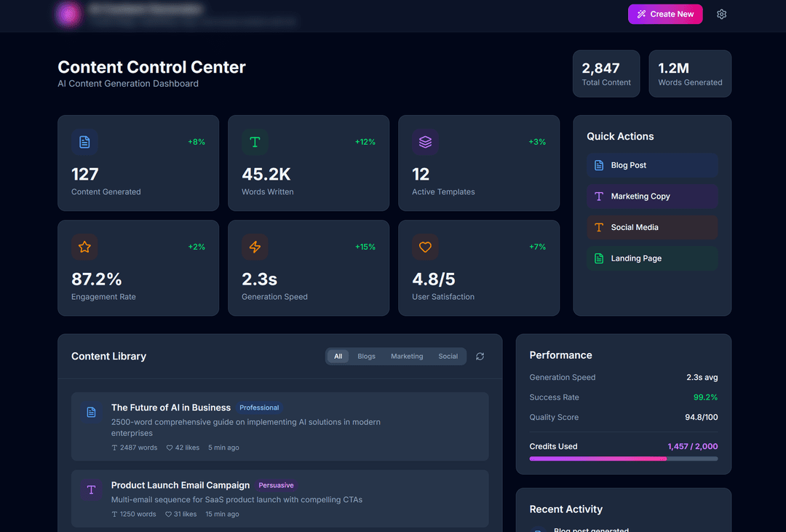The image size is (786, 532).
Task: Click the purple avatar logo in header
Action: click(x=68, y=14)
